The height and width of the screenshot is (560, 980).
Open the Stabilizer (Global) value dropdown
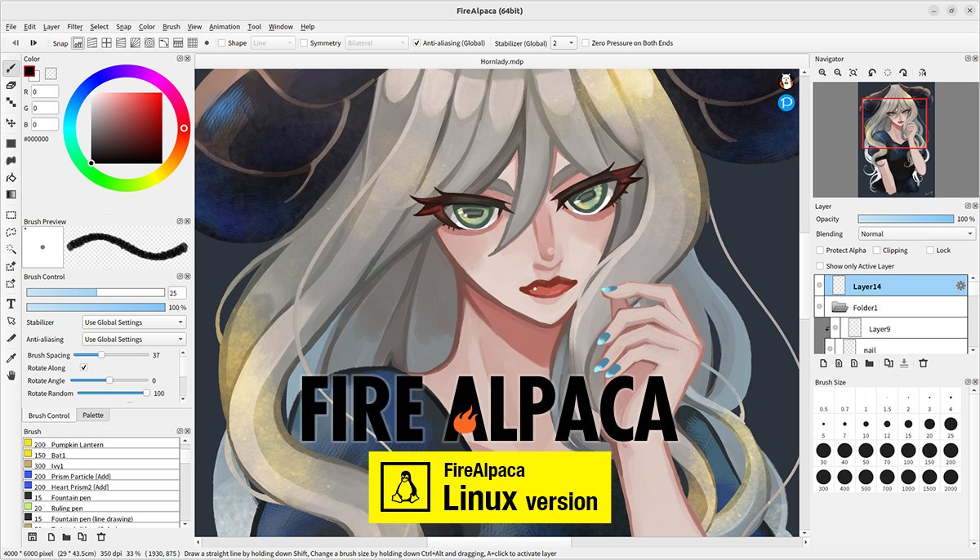pyautogui.click(x=563, y=42)
